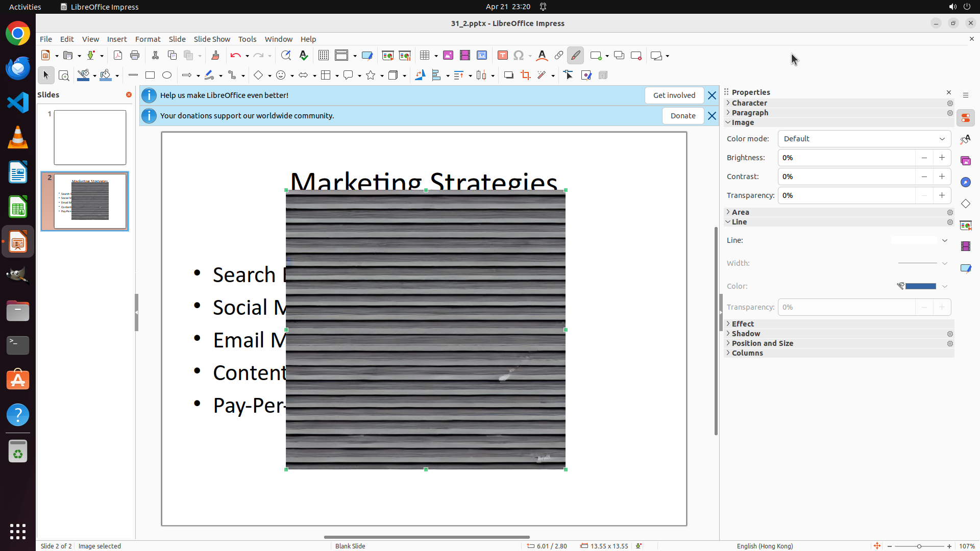This screenshot has width=980, height=551.
Task: Click the Insert Image icon
Action: [x=448, y=56]
